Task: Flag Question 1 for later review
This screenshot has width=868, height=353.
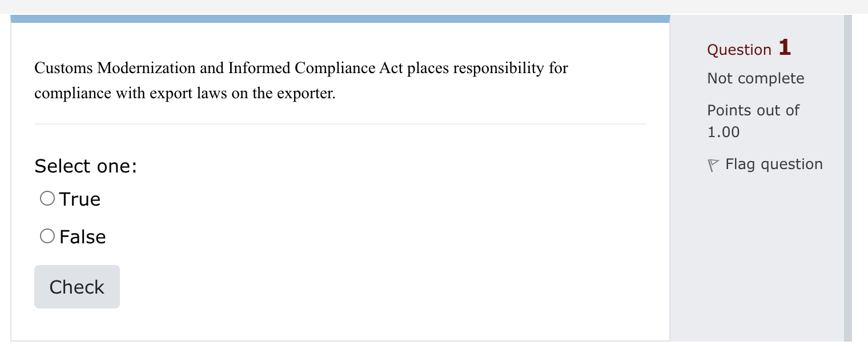Action: 774,164
